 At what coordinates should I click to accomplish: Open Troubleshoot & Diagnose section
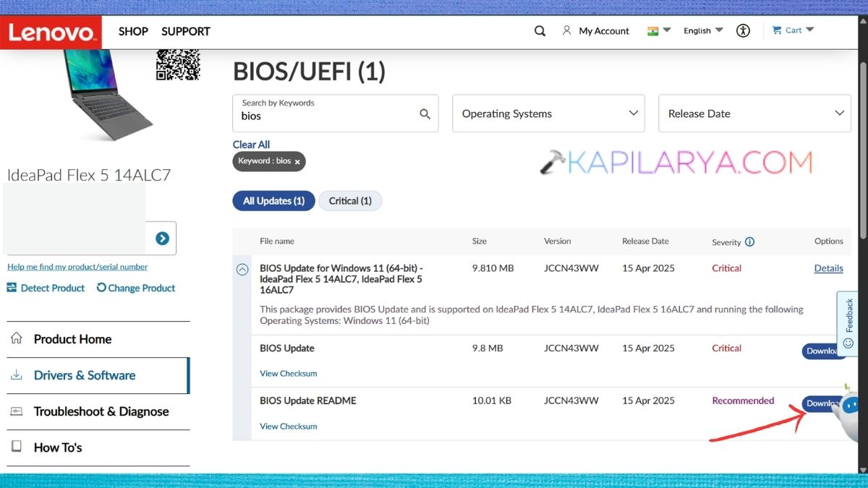98,411
